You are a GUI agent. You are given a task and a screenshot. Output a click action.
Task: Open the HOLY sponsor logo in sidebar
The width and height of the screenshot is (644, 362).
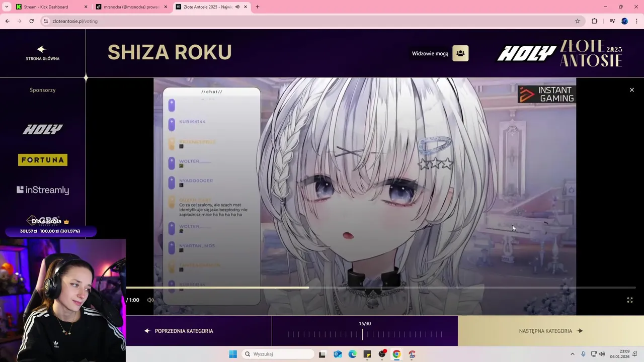[x=43, y=130]
